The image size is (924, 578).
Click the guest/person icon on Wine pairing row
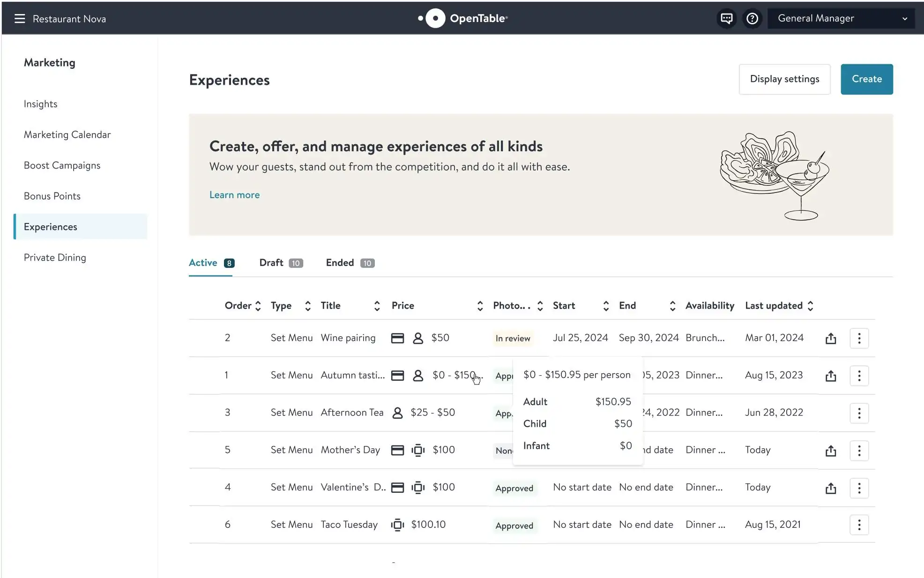(x=417, y=338)
